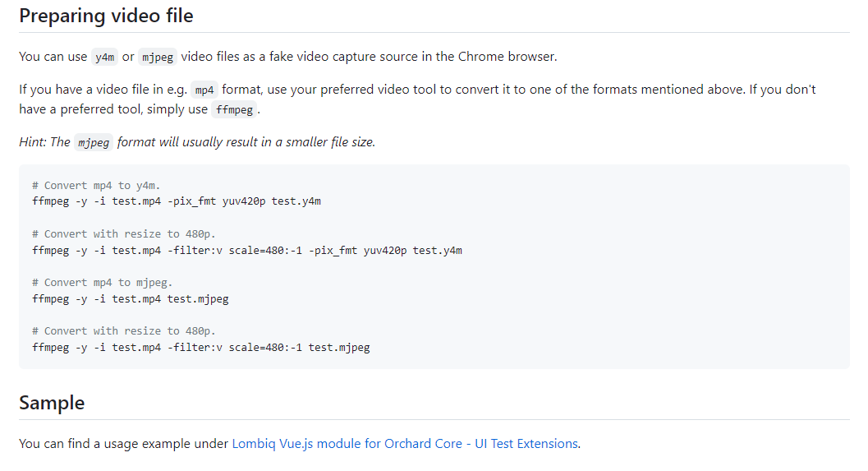868x471 pixels.
Task: Click the 'Sample' heading
Action: (x=52, y=403)
